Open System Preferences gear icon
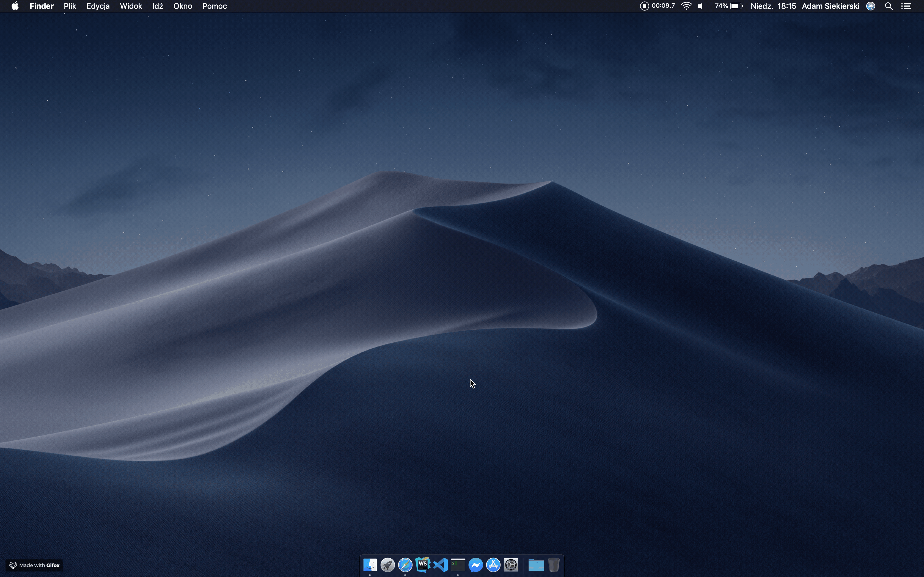The image size is (924, 577). (511, 565)
